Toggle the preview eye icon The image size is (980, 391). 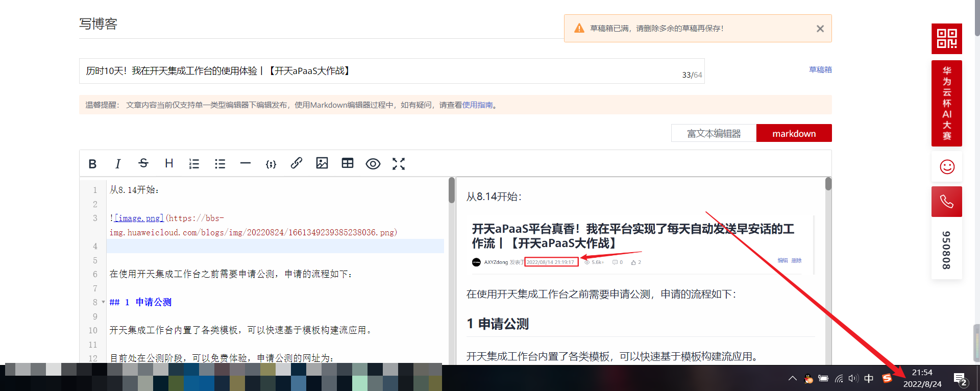[x=373, y=164]
